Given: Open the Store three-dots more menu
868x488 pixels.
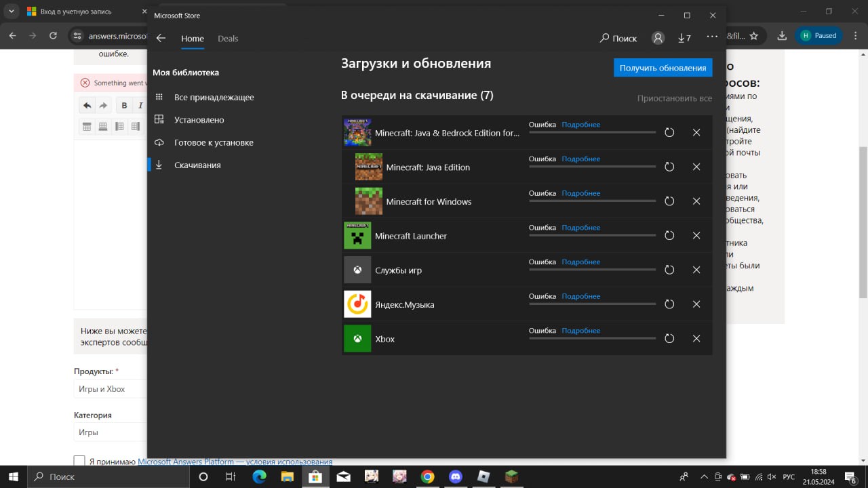Looking at the screenshot, I should click(x=711, y=37).
